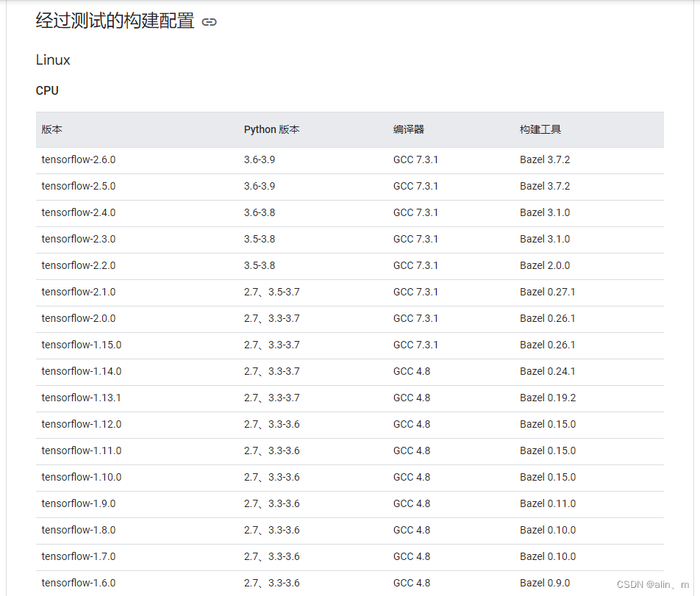This screenshot has width=700, height=596.
Task: Click Python version 2.7、3.5-3.7 for tensorflow-2.1.0
Action: point(272,292)
